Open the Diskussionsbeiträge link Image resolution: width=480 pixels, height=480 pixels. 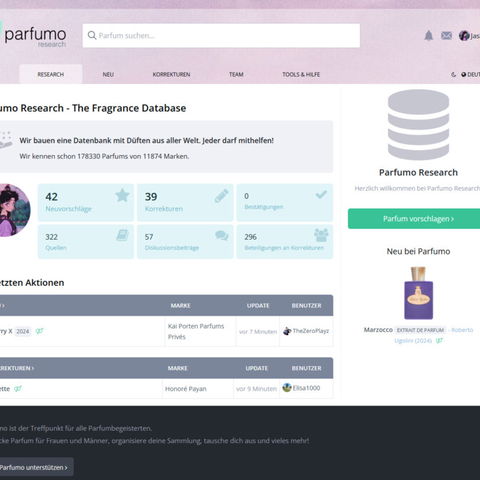point(172,248)
